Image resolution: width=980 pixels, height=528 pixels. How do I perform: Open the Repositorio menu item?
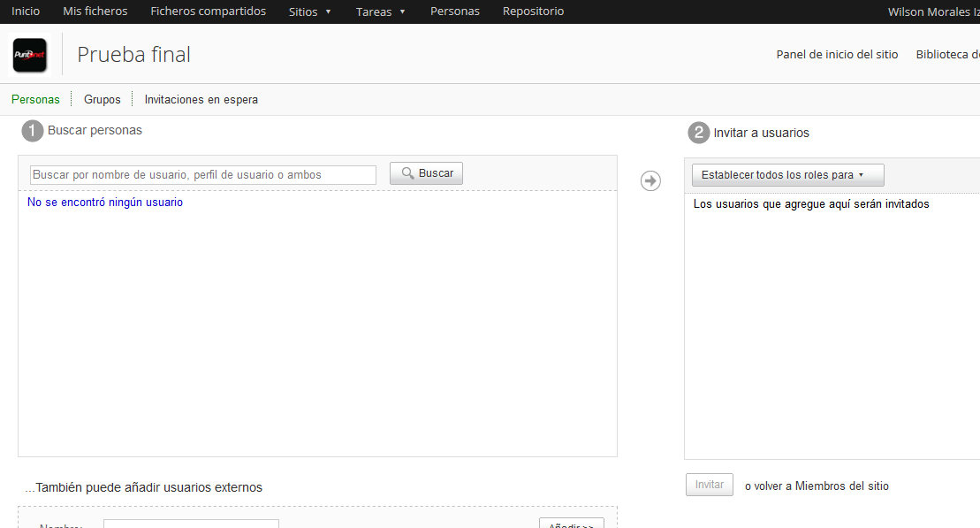[x=533, y=11]
